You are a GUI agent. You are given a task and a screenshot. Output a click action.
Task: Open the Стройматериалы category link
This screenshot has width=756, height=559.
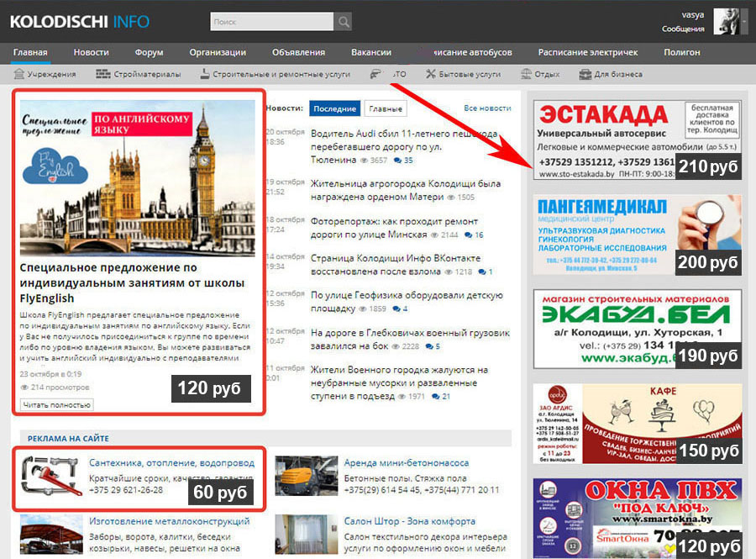click(x=147, y=74)
